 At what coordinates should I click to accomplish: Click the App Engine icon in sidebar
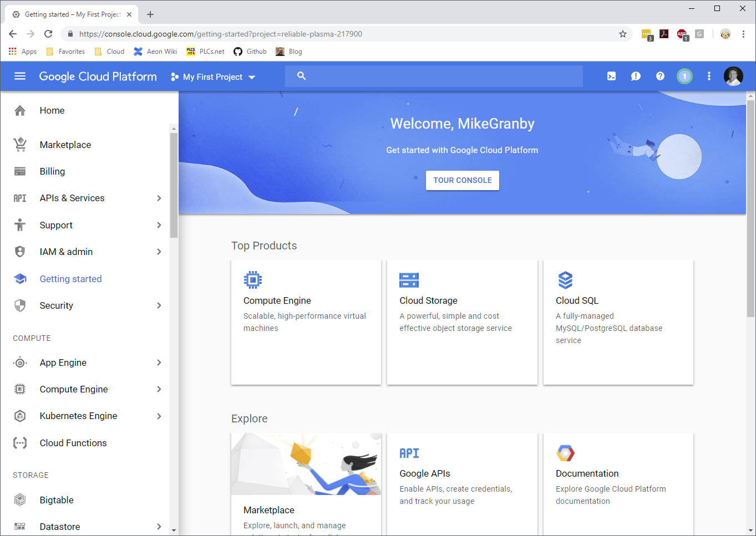(20, 363)
